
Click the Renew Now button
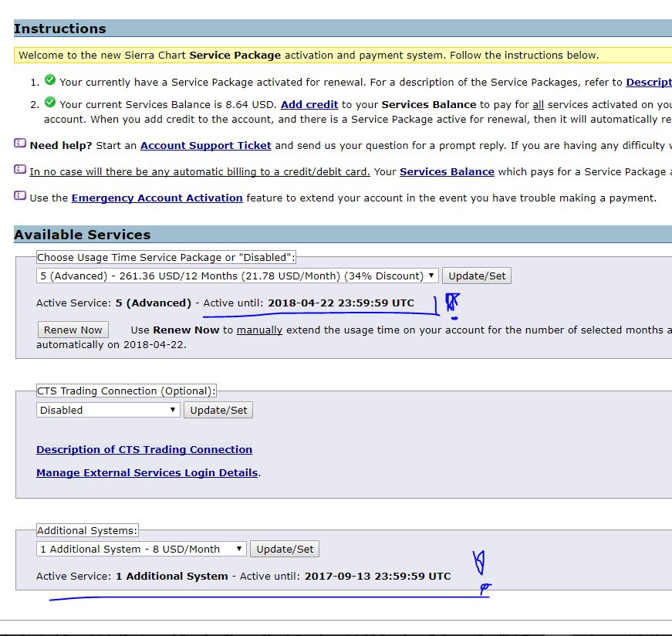pyautogui.click(x=73, y=330)
